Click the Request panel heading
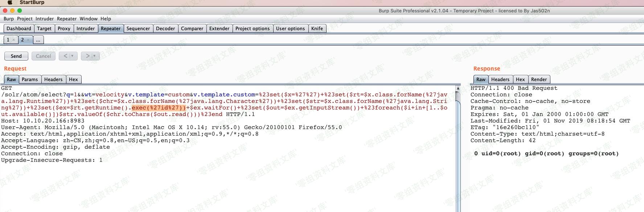644x212 pixels. click(x=15, y=68)
